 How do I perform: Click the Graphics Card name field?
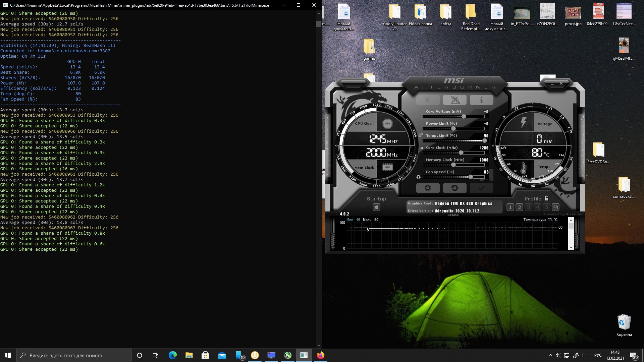(464, 203)
